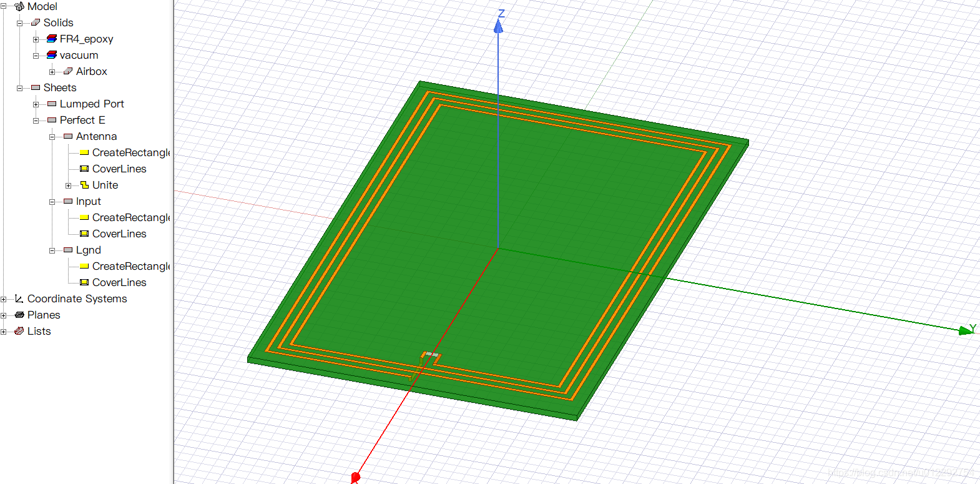Click the Airbox solid icon
Viewport: 980px width, 484px height.
point(68,71)
